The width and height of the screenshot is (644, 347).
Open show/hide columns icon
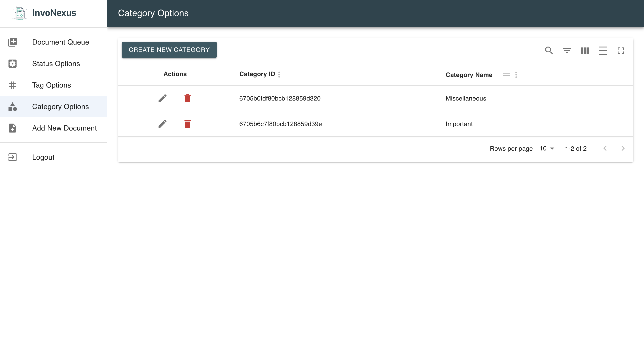coord(585,51)
